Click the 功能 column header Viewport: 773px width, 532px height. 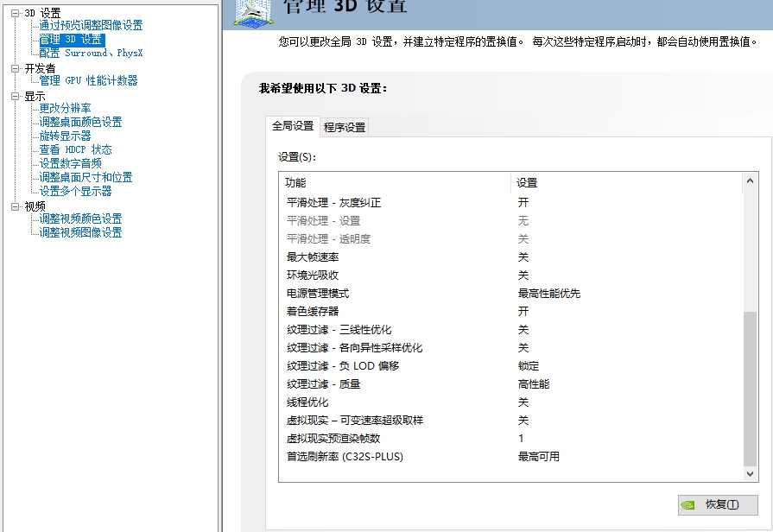[396, 183]
